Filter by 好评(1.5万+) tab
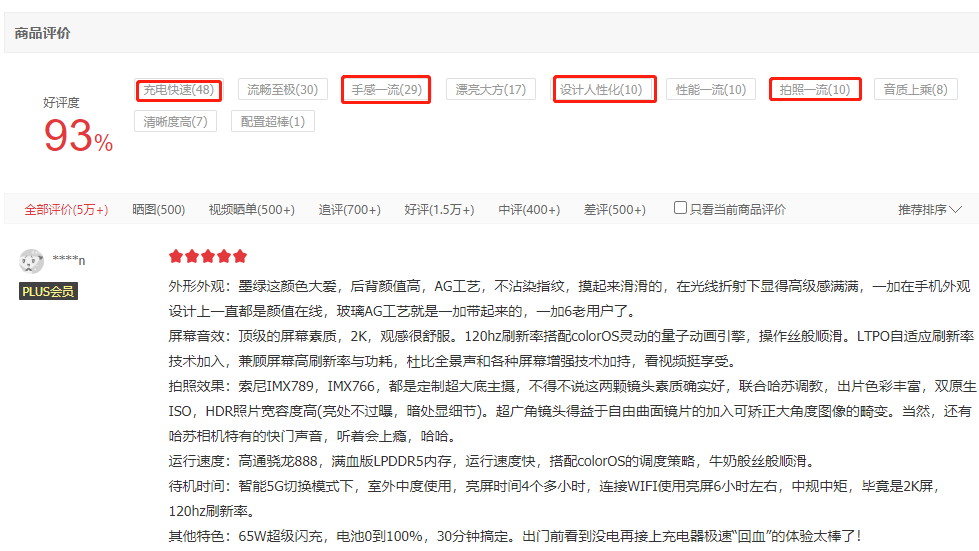The image size is (979, 551). tap(439, 210)
